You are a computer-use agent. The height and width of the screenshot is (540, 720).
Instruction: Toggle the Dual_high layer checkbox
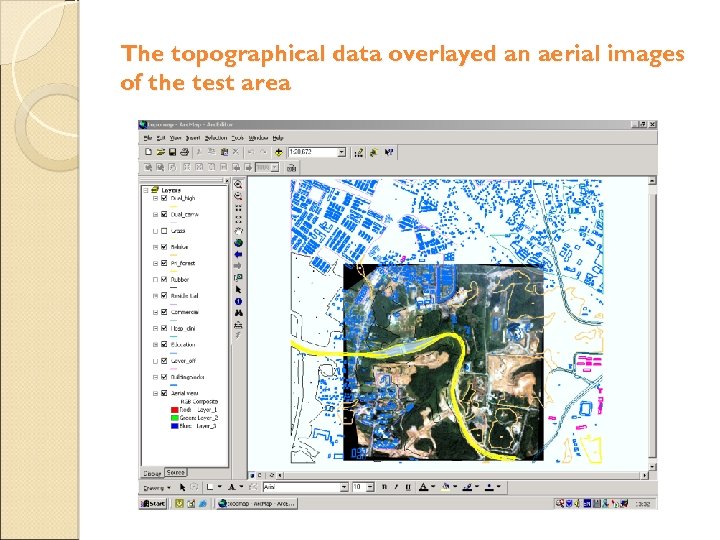[x=164, y=198]
